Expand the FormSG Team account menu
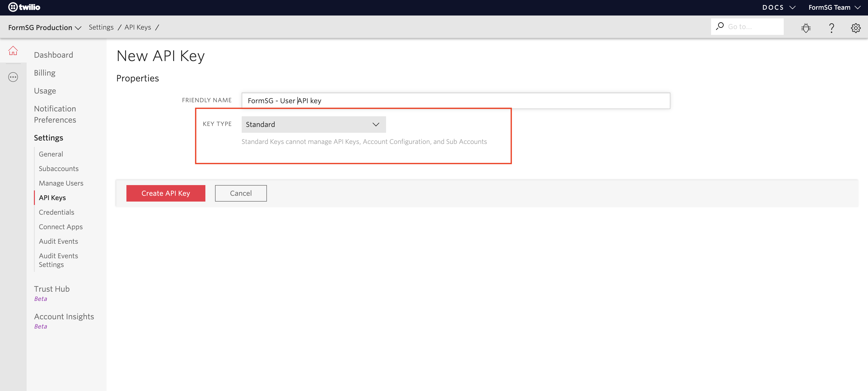This screenshot has width=868, height=391. coord(834,8)
